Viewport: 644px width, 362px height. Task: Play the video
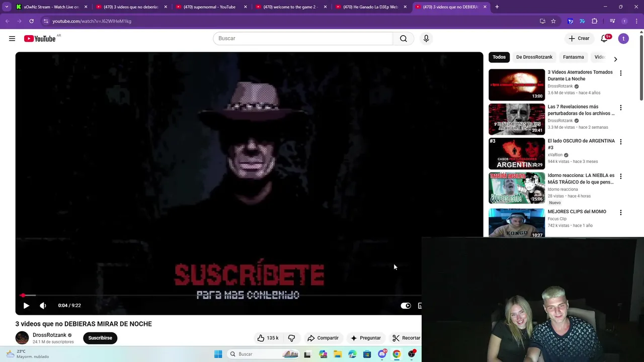click(x=26, y=305)
